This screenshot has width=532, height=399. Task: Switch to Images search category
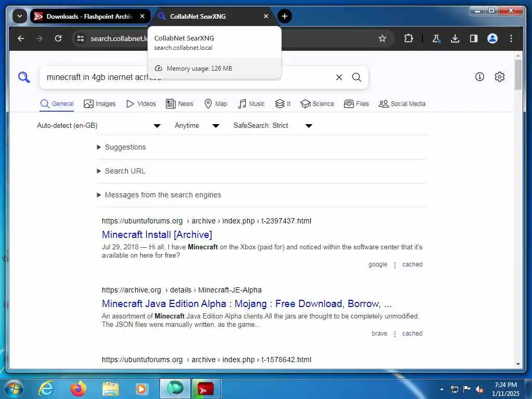pyautogui.click(x=99, y=104)
